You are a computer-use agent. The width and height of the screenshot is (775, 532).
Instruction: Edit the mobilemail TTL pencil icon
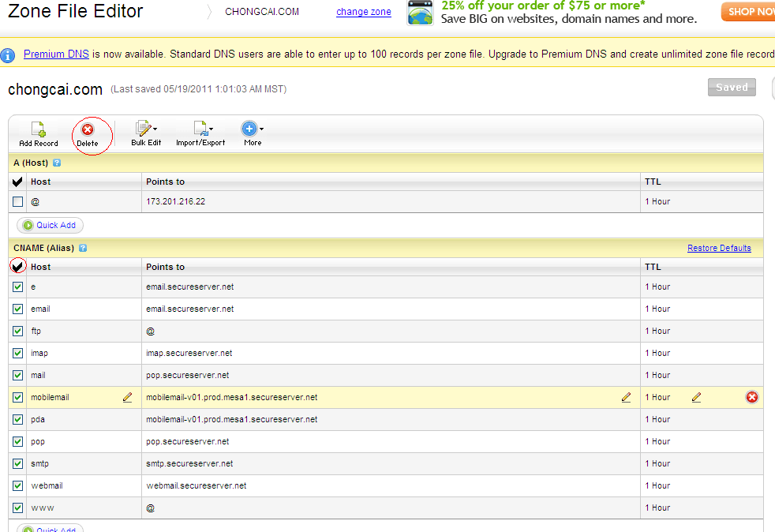[696, 397]
